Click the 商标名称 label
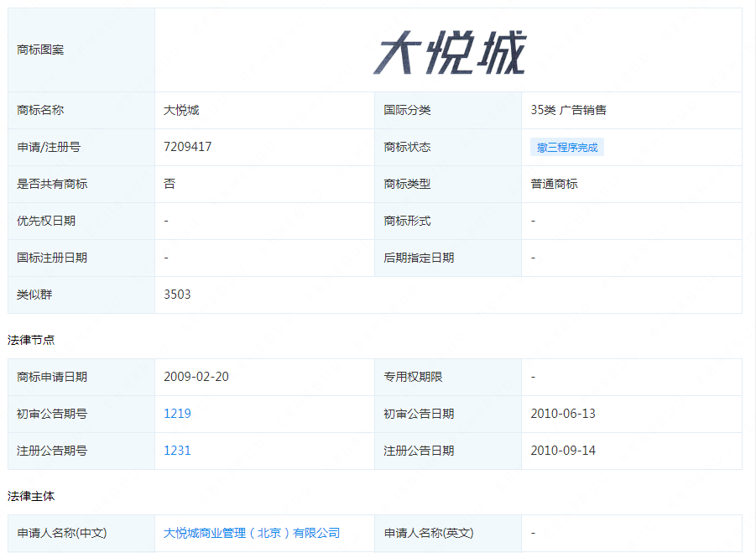The height and width of the screenshot is (553, 756). tap(40, 111)
